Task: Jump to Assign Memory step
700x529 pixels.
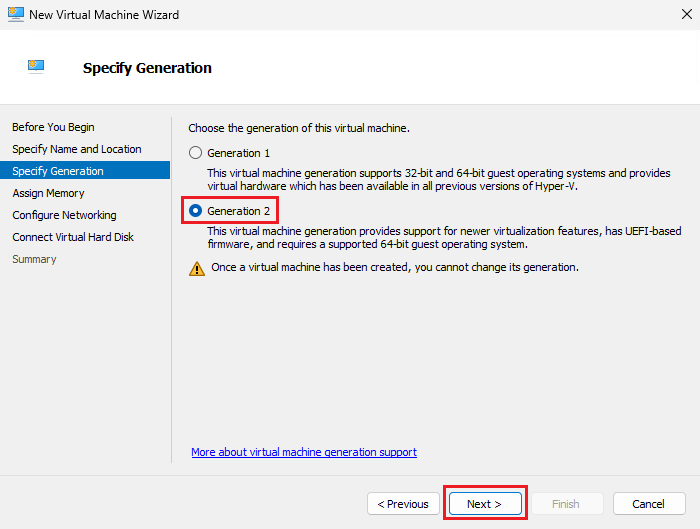Action: (x=48, y=193)
